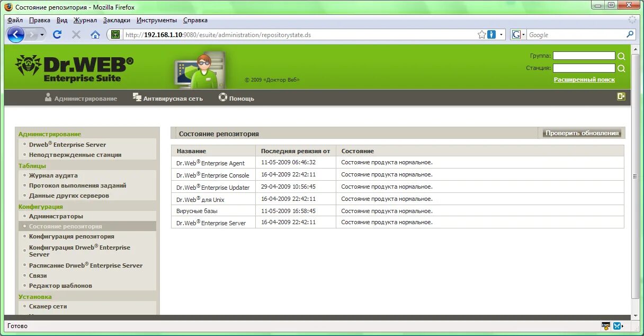
Task: Click Dr.Web Enterprise Console row name
Action: point(212,175)
